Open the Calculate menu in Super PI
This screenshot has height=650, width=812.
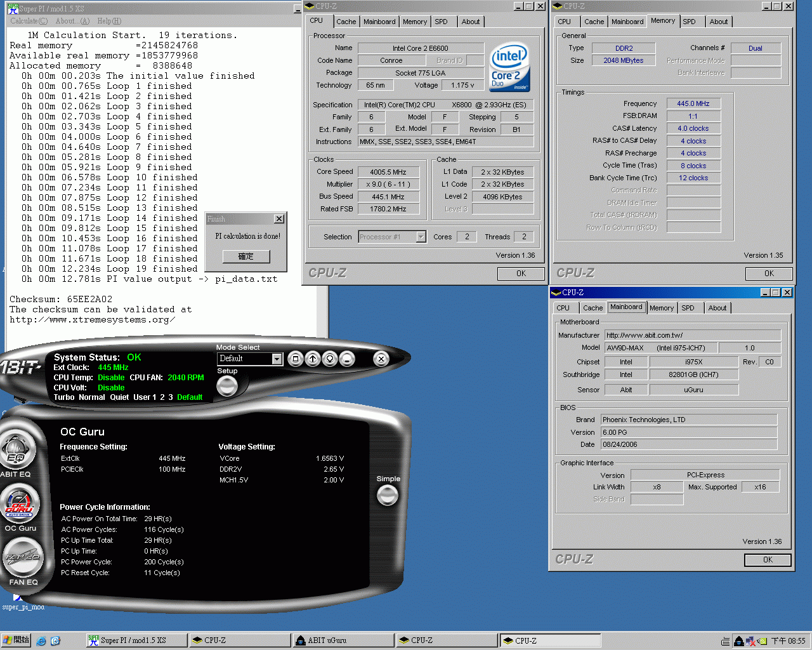tap(29, 21)
